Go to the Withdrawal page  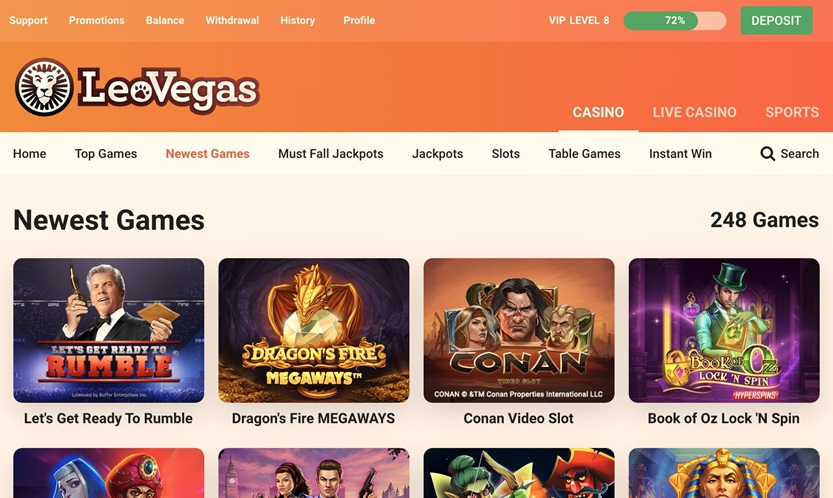click(x=232, y=20)
